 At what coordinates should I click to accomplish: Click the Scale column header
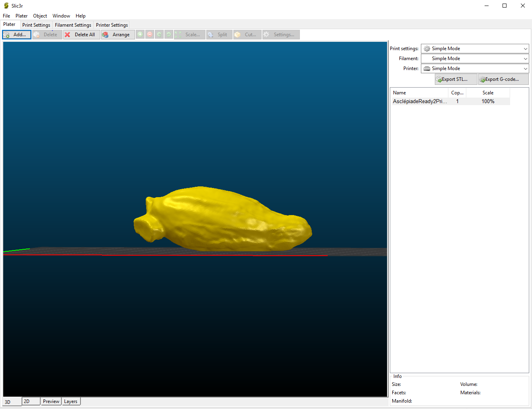pyautogui.click(x=488, y=93)
